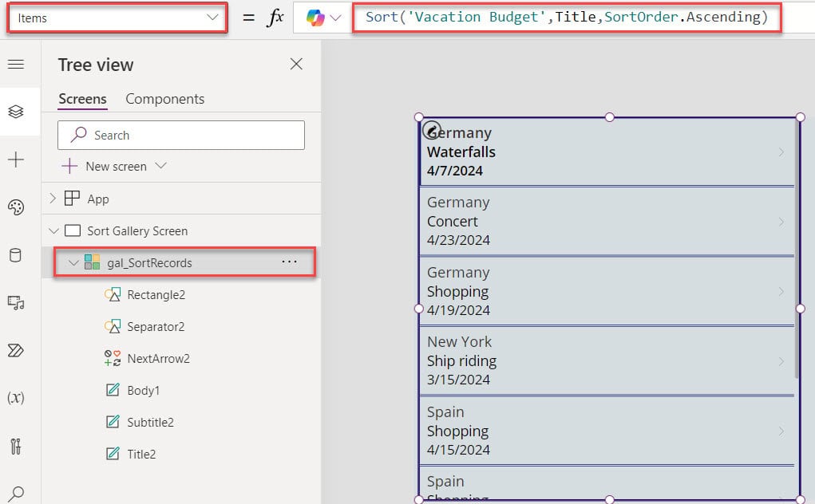Open the New screen dropdown chevron

[160, 166]
